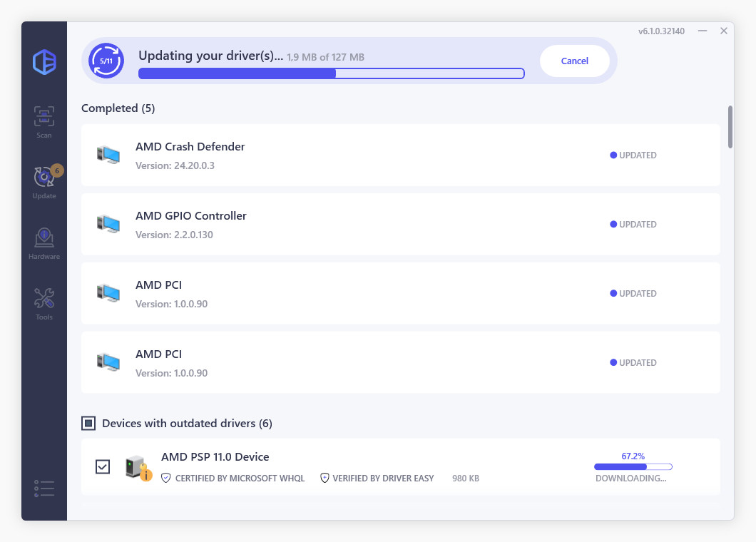The width and height of the screenshot is (756, 542).
Task: Click the AMD PSP 67.2% download progress bar
Action: click(x=633, y=466)
